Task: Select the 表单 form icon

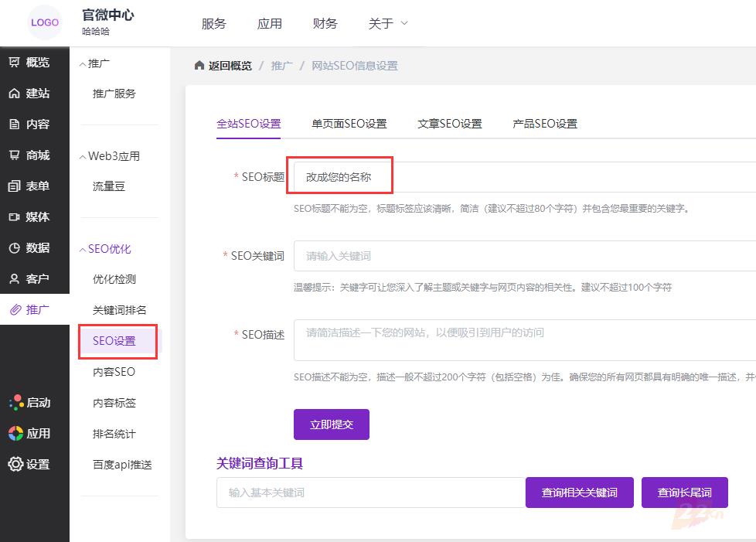Action: 15,186
